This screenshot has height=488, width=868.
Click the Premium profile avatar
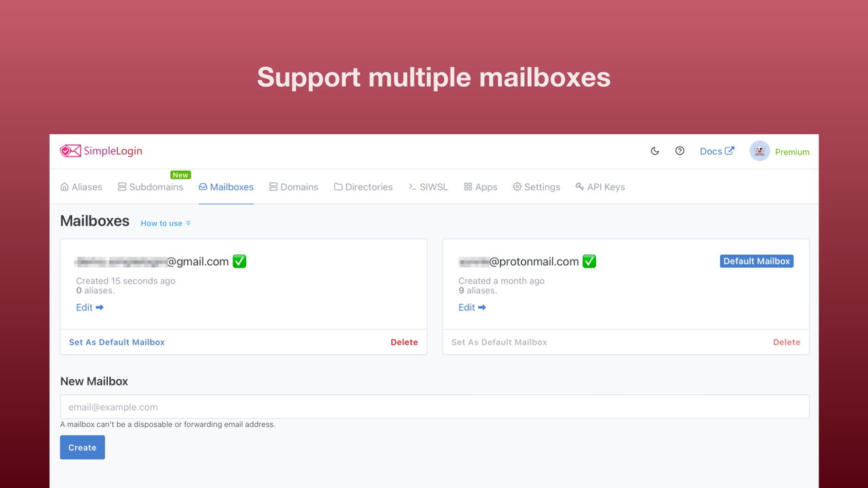click(759, 150)
